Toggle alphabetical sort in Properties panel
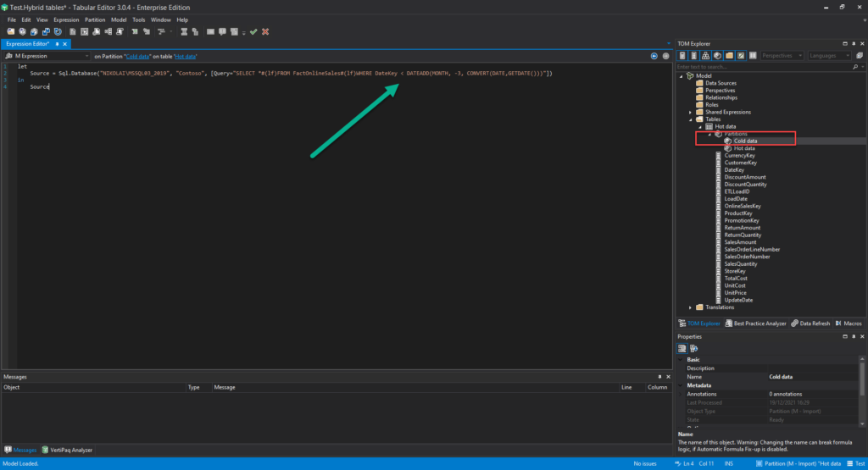 pos(693,348)
